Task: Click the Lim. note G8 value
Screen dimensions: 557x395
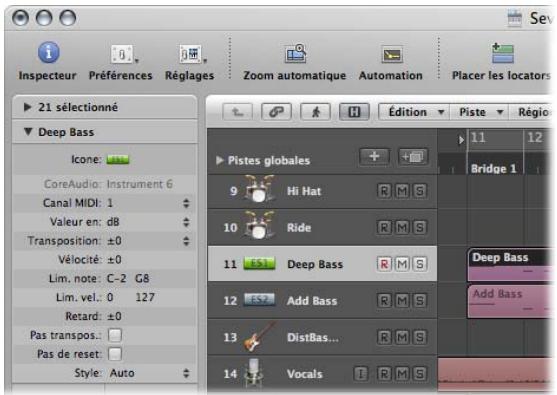Action: tap(142, 278)
